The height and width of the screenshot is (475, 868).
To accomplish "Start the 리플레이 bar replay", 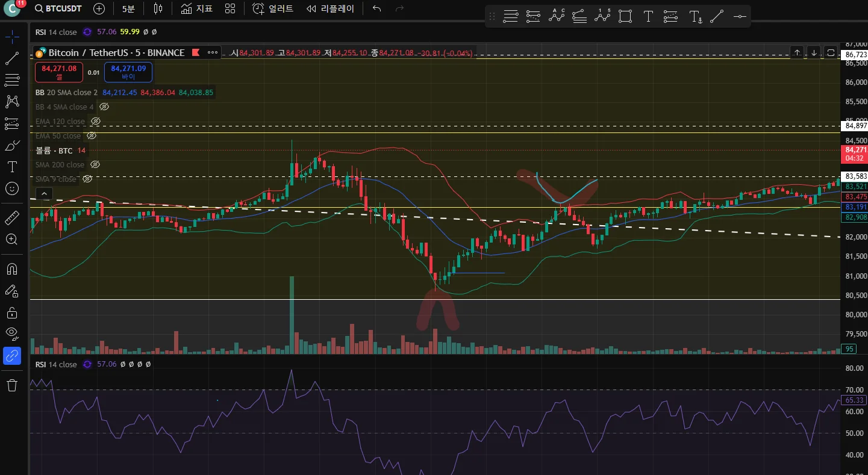I will (x=330, y=9).
